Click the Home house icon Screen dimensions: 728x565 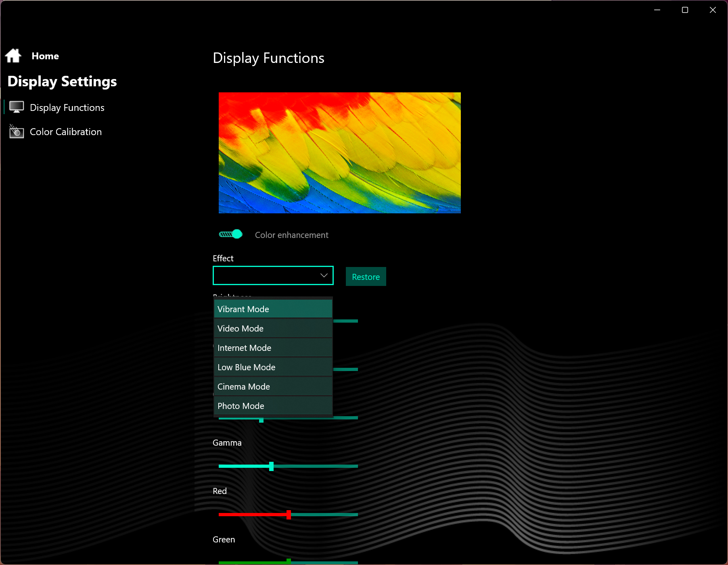tap(13, 56)
